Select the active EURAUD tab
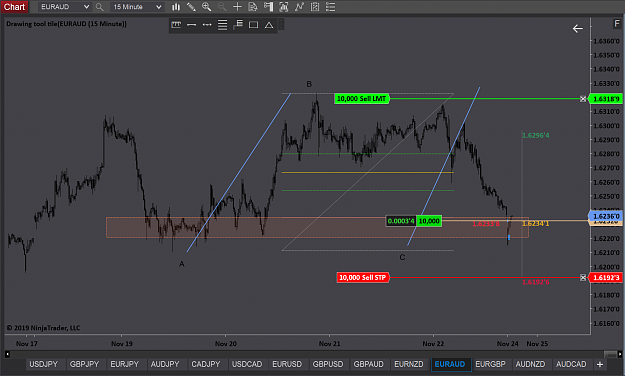This screenshot has width=625, height=376. (450, 364)
